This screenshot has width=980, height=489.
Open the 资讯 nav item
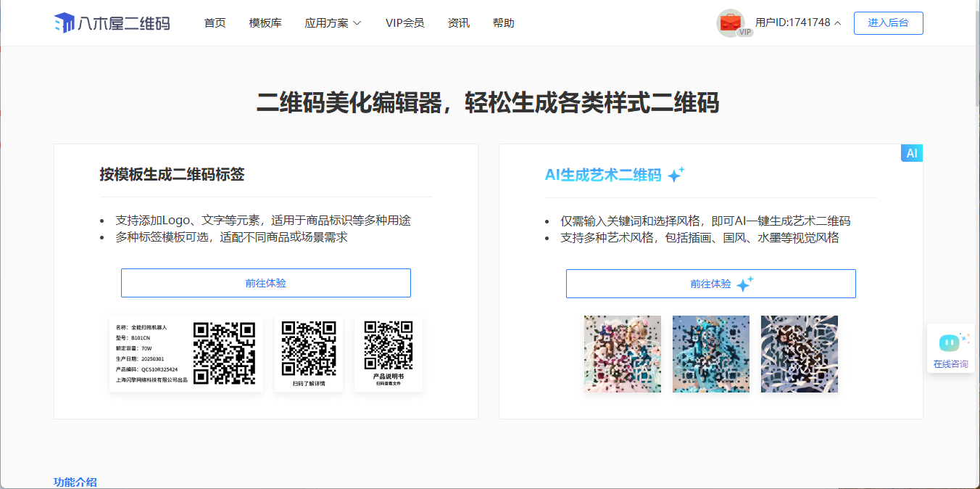click(x=458, y=23)
